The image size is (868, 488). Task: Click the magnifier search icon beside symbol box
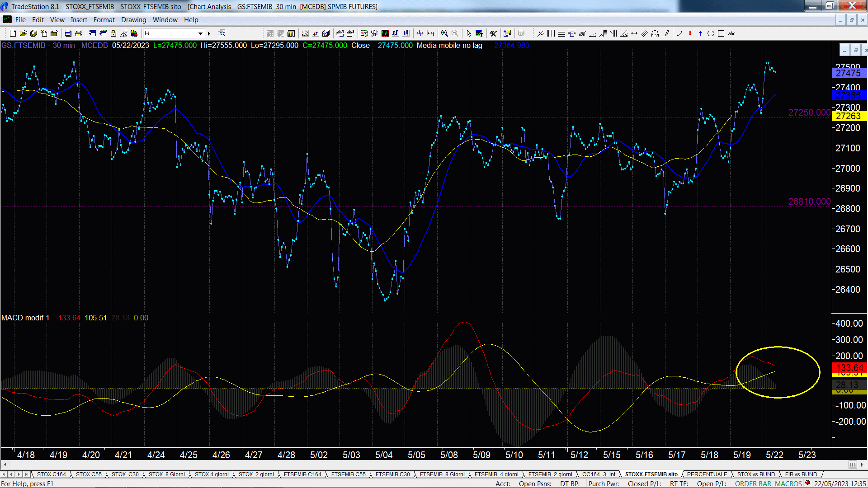(222, 33)
